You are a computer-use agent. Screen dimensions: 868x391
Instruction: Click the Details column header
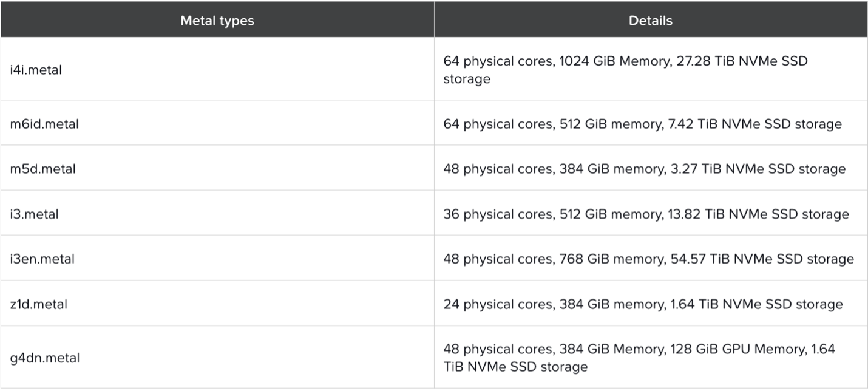650,21
